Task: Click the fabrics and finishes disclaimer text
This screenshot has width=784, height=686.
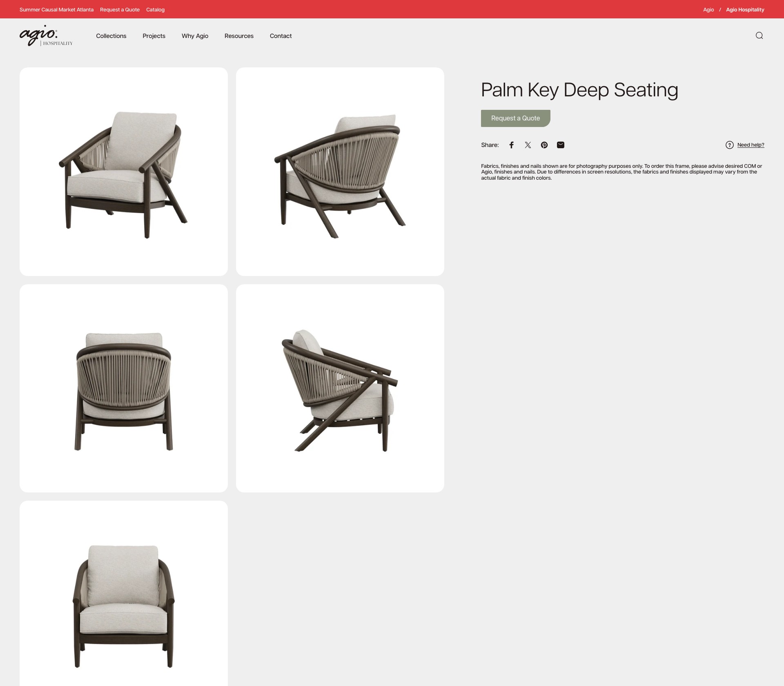Action: (621, 172)
